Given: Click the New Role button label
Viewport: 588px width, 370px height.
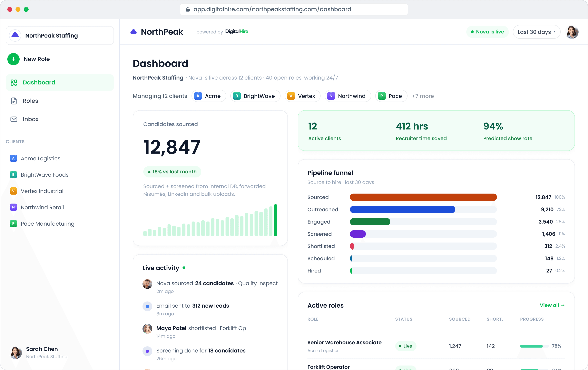Looking at the screenshot, I should [37, 59].
